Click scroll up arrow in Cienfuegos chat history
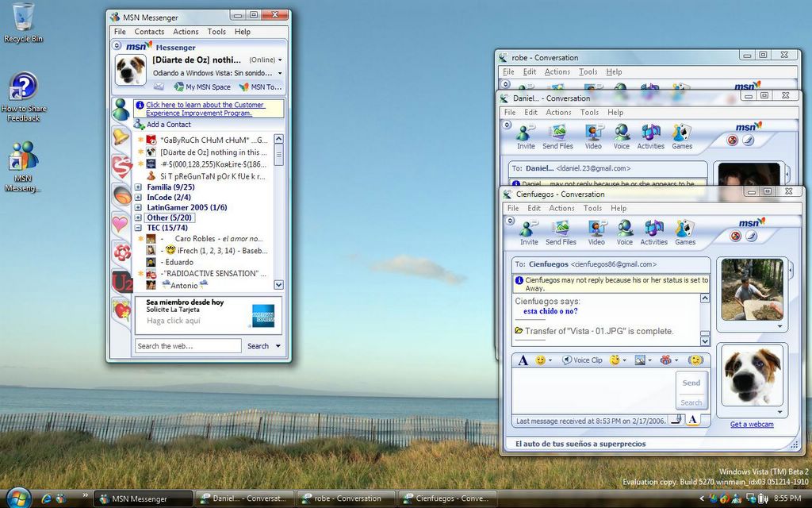The width and height of the screenshot is (812, 508). click(705, 298)
